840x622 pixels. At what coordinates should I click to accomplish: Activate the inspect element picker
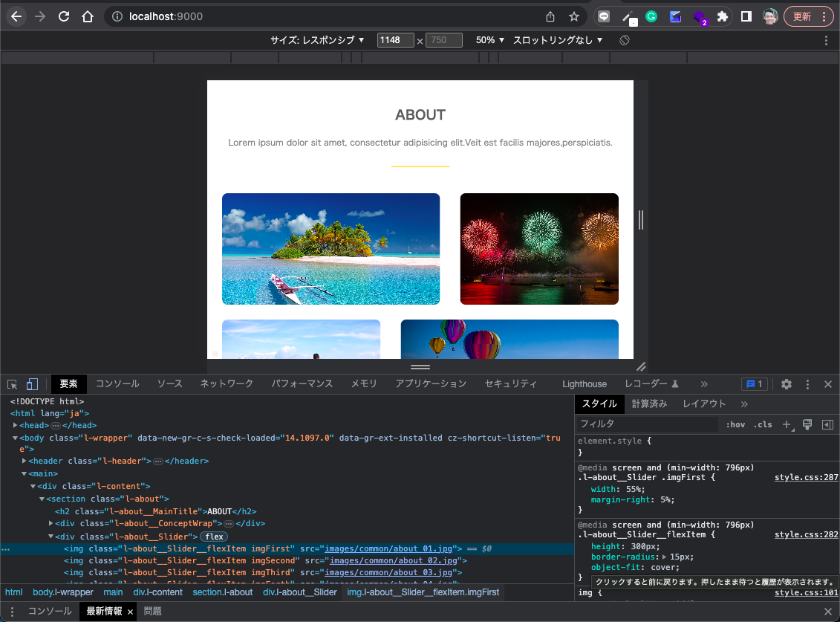[13, 384]
